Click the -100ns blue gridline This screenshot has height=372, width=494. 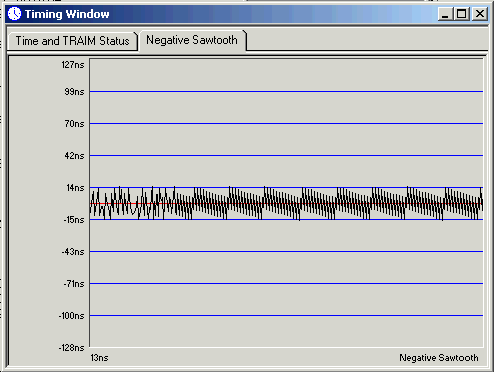286,315
